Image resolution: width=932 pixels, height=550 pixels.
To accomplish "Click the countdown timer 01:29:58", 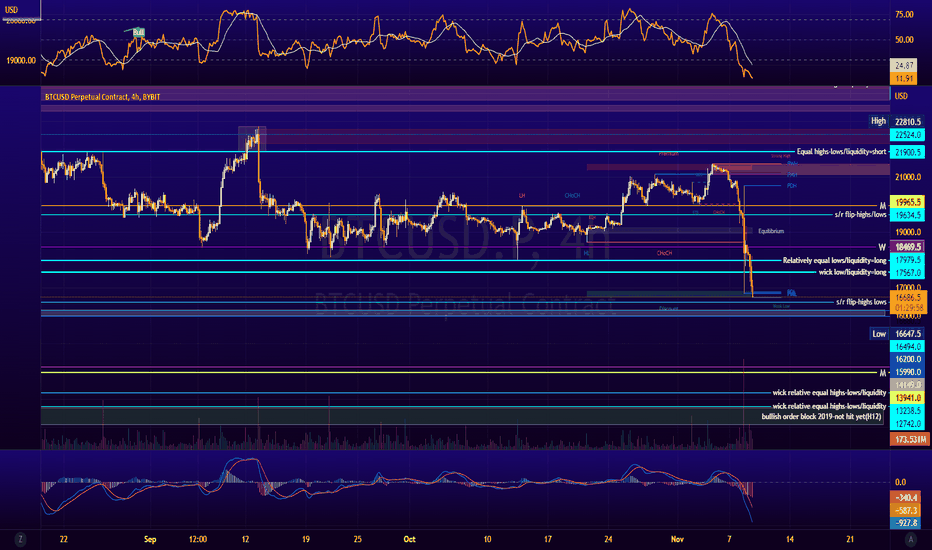I will (x=908, y=307).
